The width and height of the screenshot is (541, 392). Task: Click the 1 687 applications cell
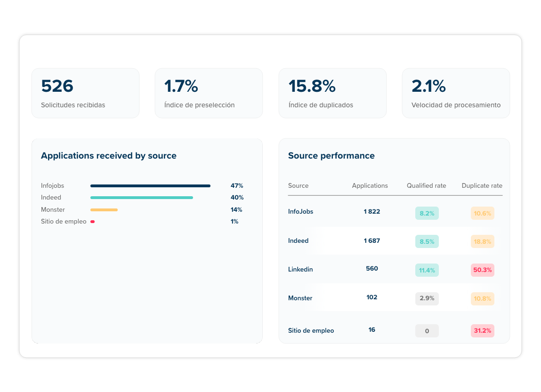click(x=371, y=240)
